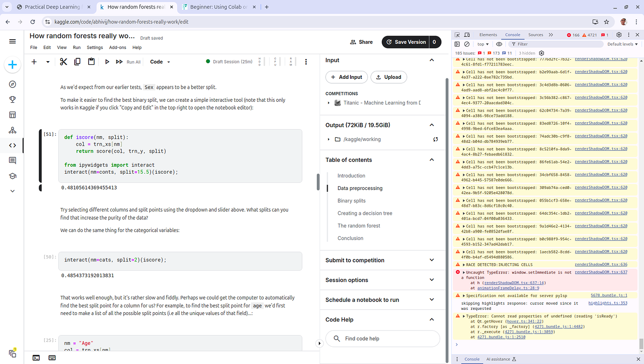Open the Default levels dropdown in console
The height and width of the screenshot is (364, 644).
[622, 44]
